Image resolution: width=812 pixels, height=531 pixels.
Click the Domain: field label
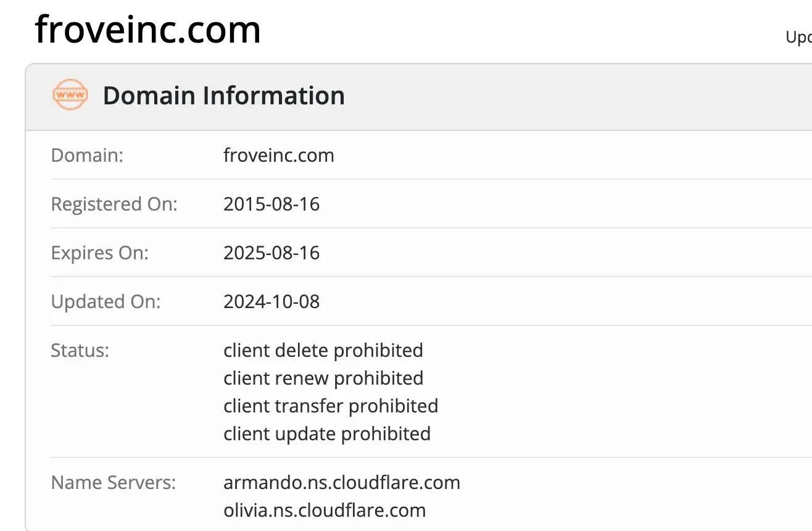point(87,155)
